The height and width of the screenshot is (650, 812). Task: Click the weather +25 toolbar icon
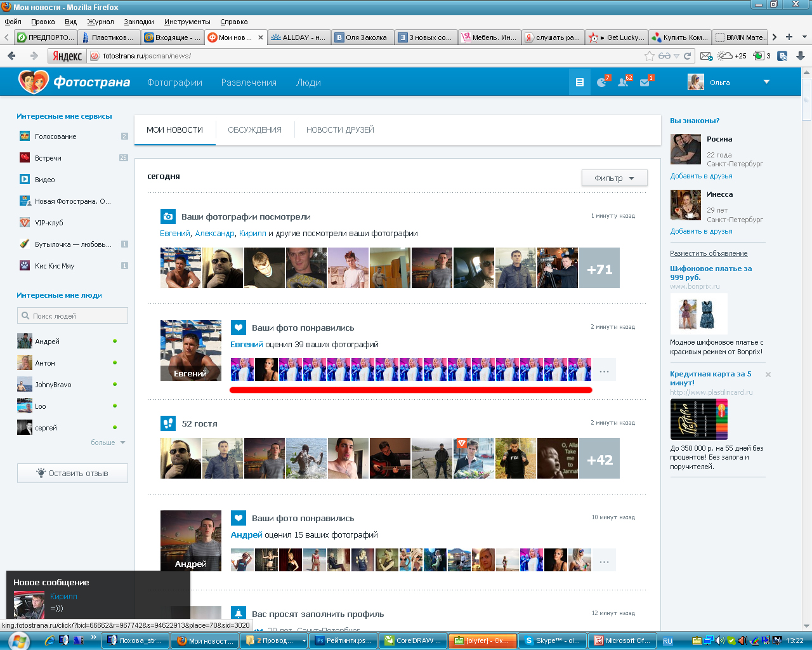coord(732,56)
